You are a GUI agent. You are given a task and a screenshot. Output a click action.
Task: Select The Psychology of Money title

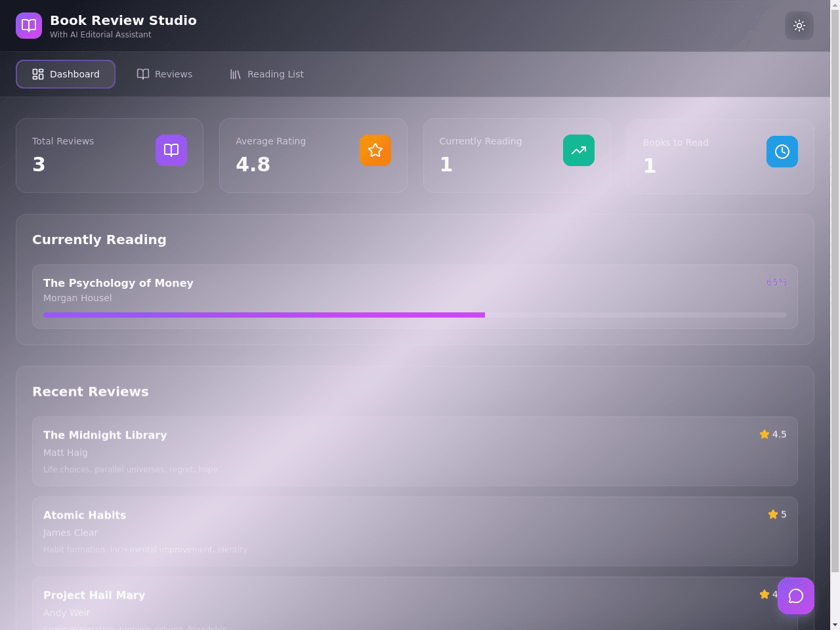click(118, 283)
